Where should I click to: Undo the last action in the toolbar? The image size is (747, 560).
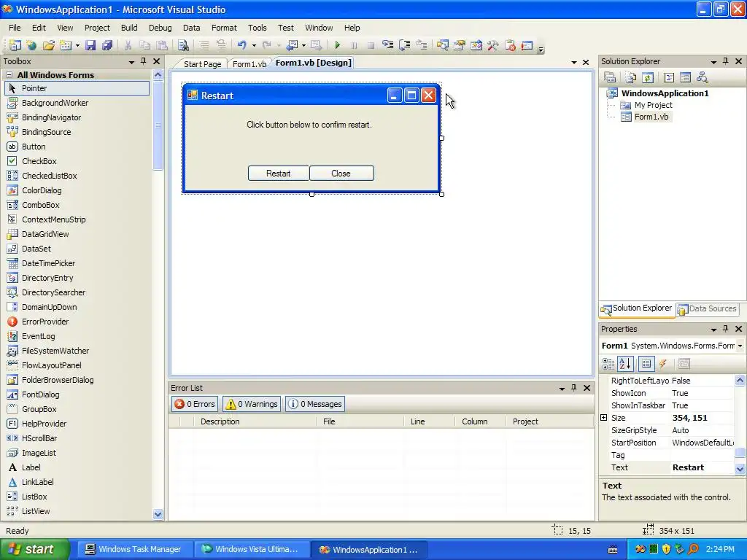coord(242,45)
